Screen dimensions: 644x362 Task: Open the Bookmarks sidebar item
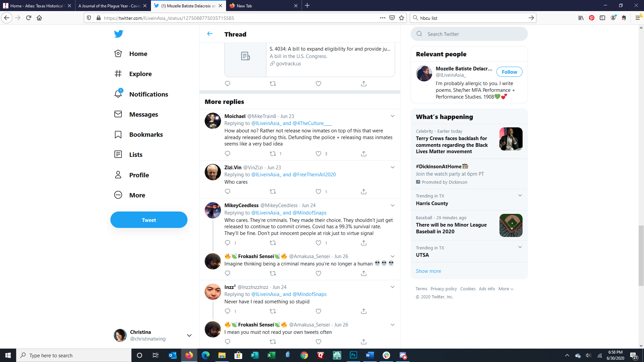146,134
